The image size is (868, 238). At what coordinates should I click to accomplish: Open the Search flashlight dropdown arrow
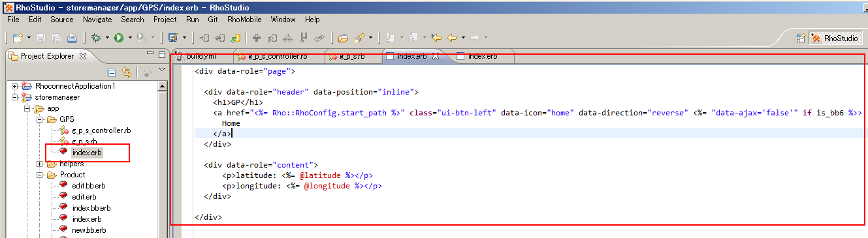click(370, 38)
